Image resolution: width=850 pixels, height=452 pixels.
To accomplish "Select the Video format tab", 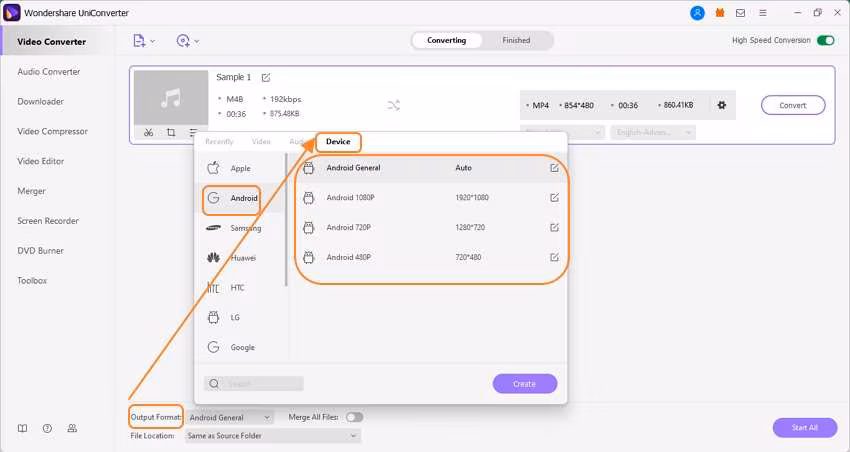I will pyautogui.click(x=261, y=141).
